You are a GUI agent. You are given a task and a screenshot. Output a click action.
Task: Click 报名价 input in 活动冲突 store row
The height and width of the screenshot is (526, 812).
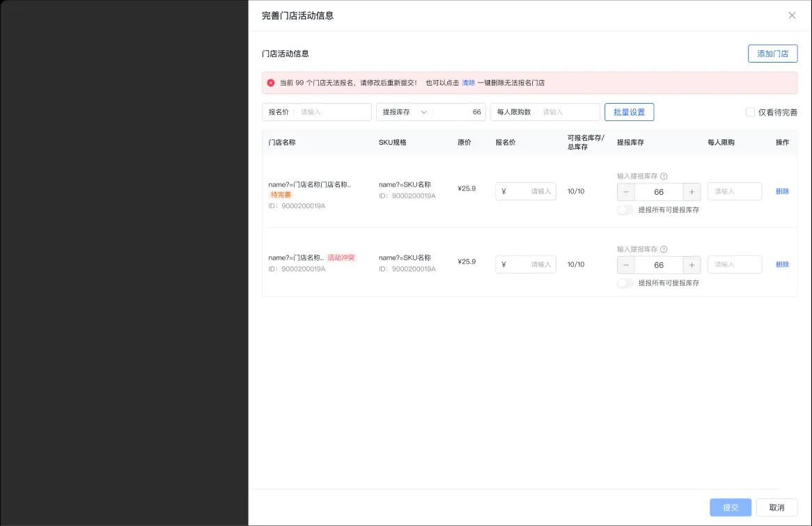[525, 264]
